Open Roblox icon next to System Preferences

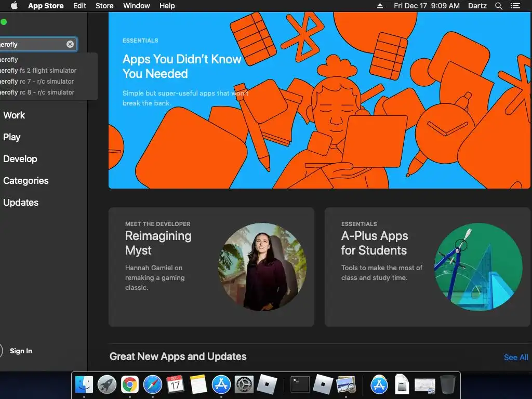click(x=267, y=384)
